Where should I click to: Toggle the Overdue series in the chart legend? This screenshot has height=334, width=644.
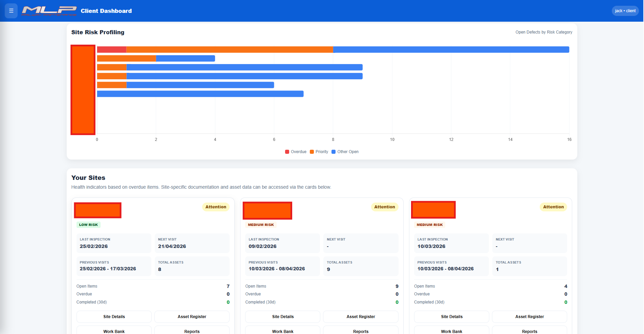pyautogui.click(x=295, y=152)
